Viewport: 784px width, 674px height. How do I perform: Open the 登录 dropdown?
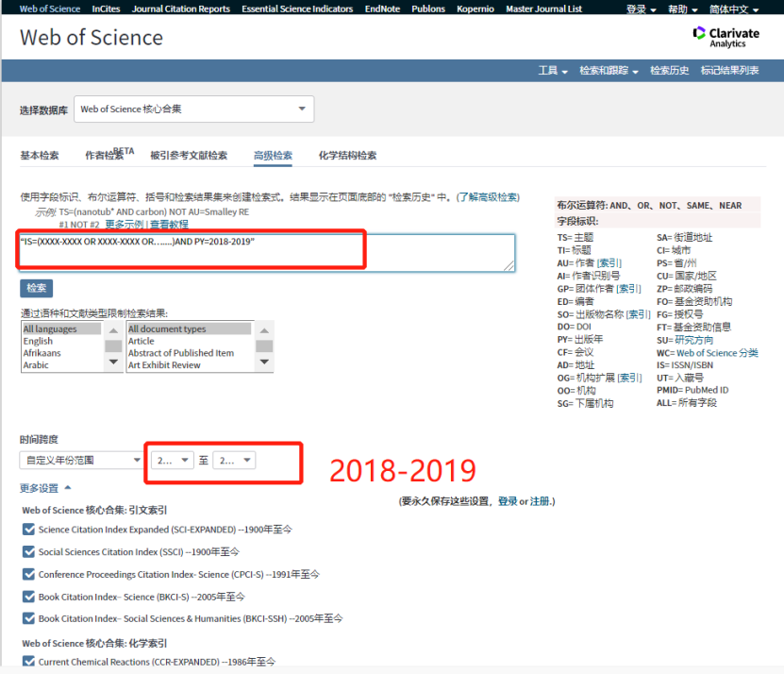tap(641, 9)
